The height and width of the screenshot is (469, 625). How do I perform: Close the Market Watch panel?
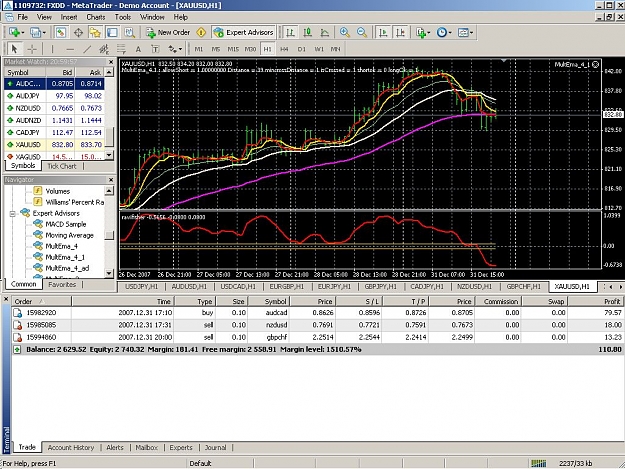(x=111, y=62)
